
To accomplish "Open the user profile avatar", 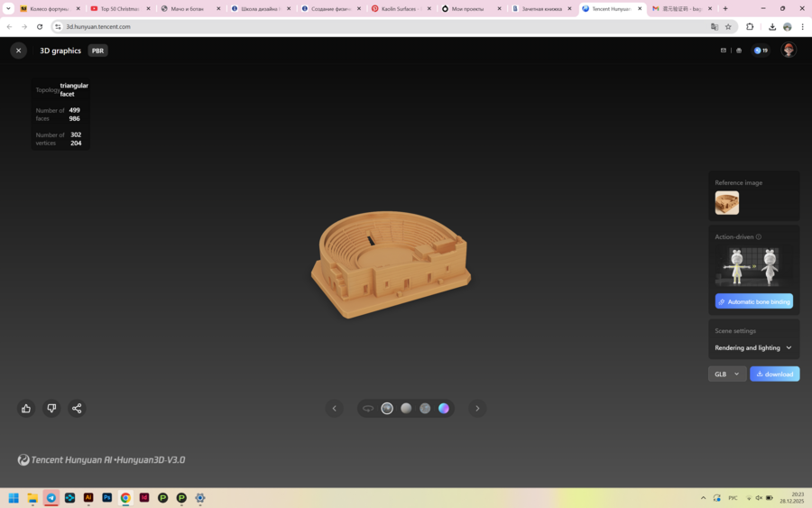I will pos(789,51).
